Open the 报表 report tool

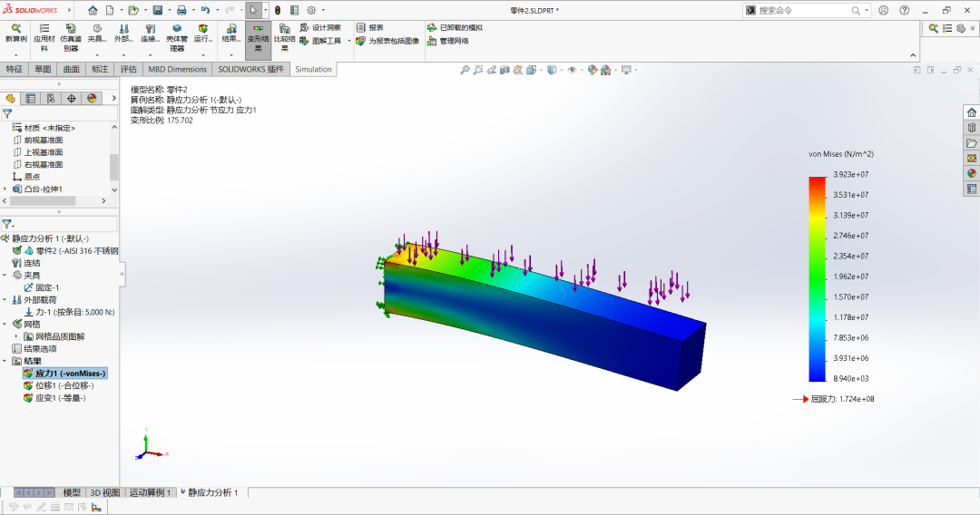370,27
